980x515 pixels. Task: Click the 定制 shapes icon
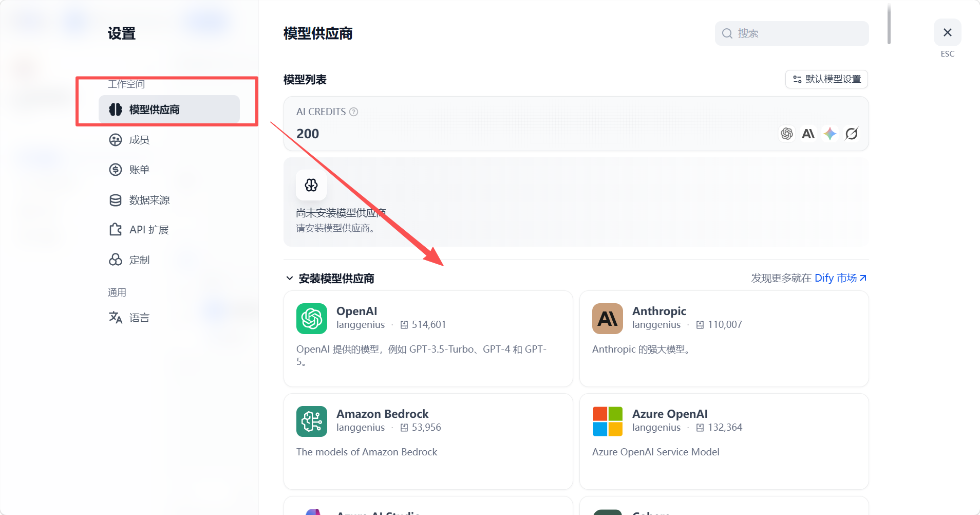[x=116, y=260]
